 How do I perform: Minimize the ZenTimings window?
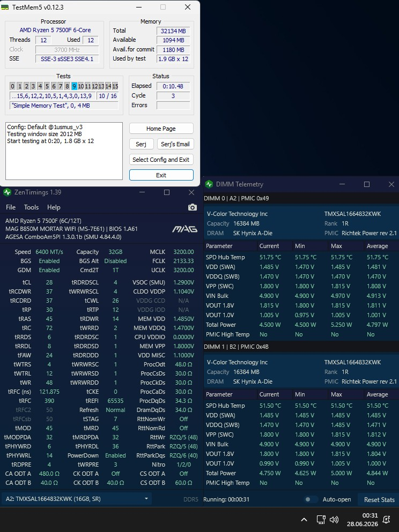coord(142,192)
